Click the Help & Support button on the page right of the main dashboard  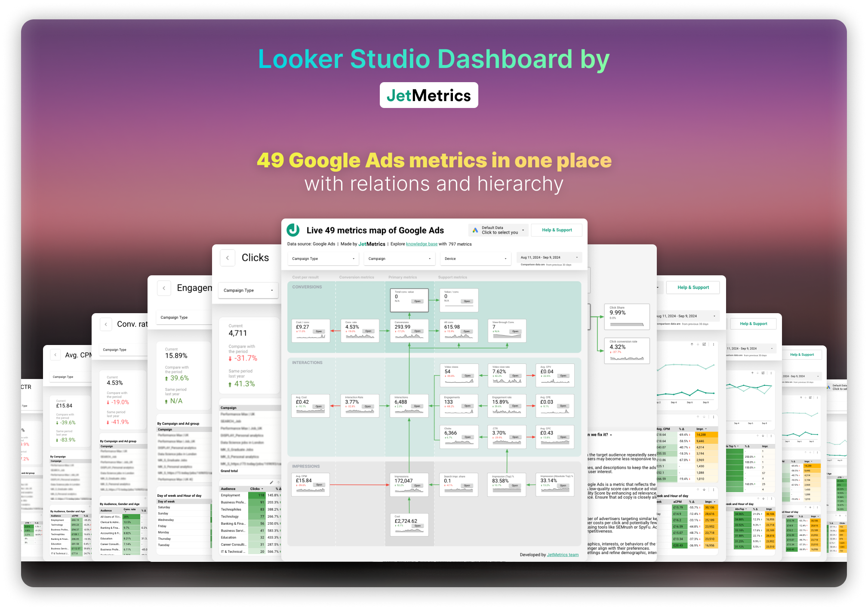tap(693, 287)
